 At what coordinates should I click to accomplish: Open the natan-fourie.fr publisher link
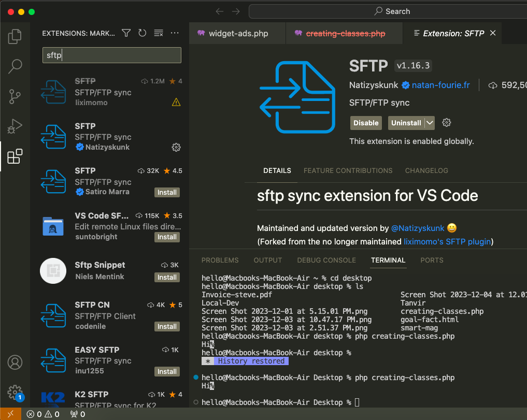(x=440, y=85)
